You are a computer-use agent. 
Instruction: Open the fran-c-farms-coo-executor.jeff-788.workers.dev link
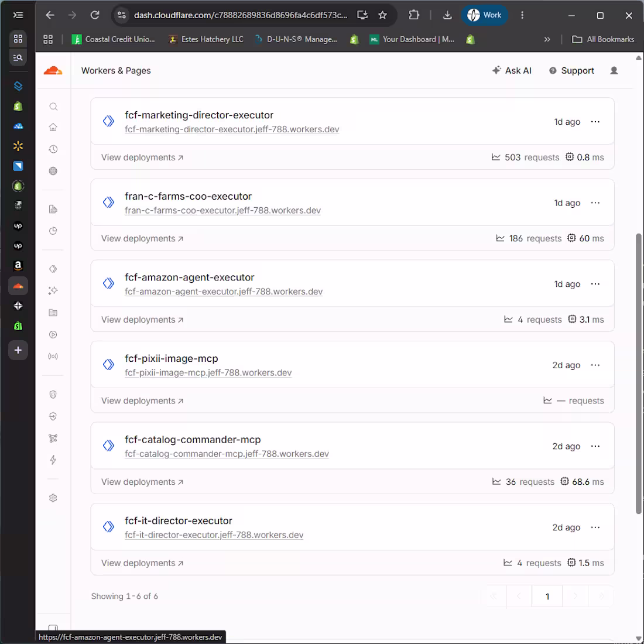pos(222,210)
